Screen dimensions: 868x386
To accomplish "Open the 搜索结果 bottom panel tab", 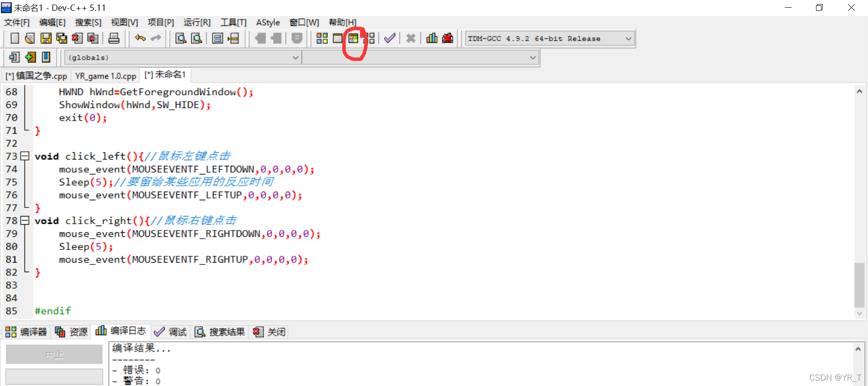I will pyautogui.click(x=220, y=332).
